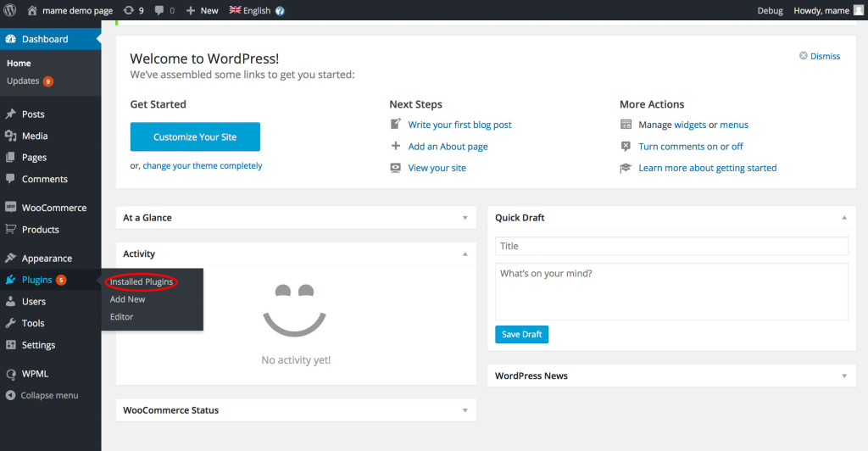Expand the WooCommerce Status widget

click(465, 410)
